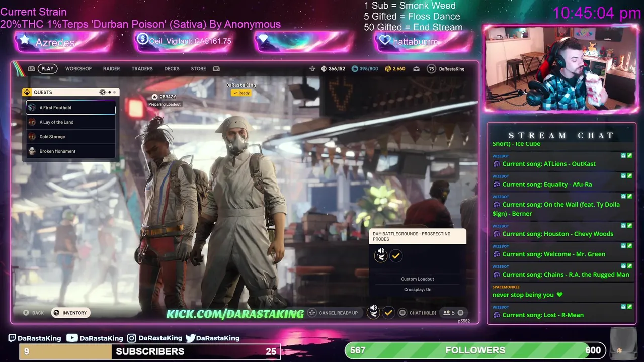Switch to the Play tab
This screenshot has width=644, height=362.
[x=47, y=69]
